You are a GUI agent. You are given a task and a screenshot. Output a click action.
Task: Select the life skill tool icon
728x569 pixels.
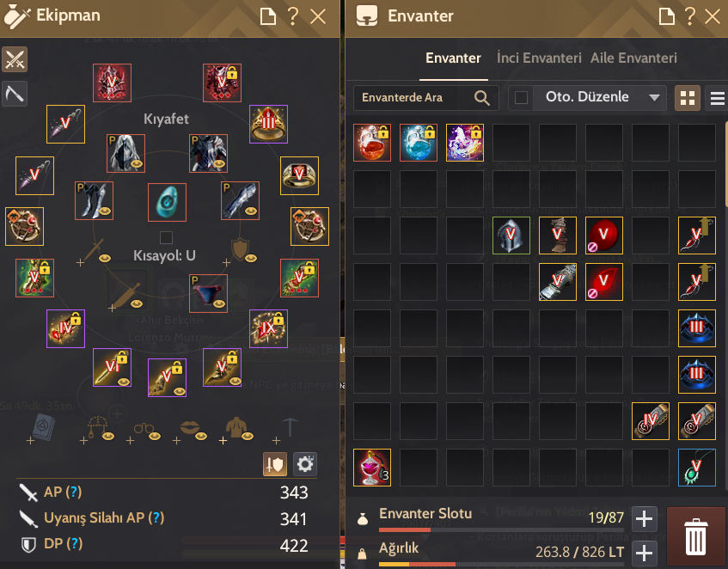pos(15,95)
